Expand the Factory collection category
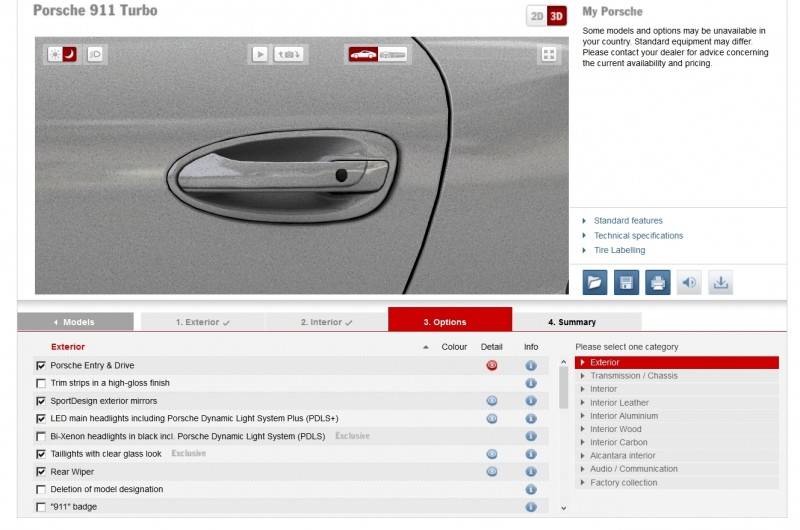 pyautogui.click(x=677, y=483)
